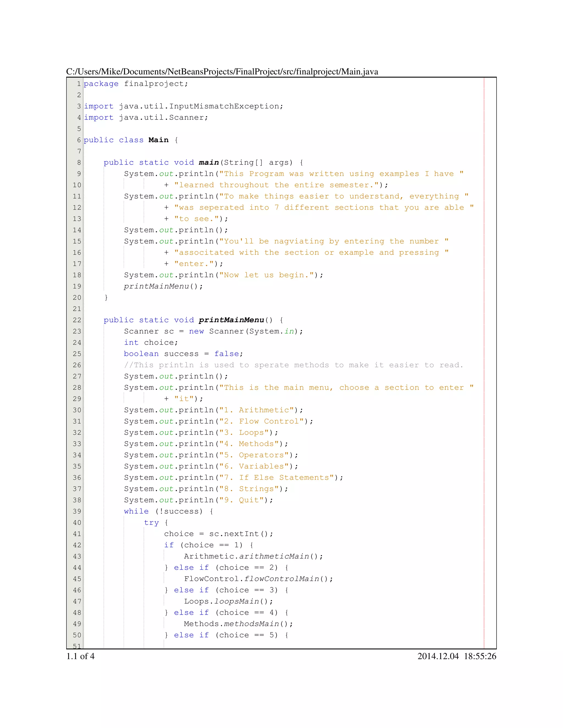Click the package keyword on line 1

click(101, 84)
